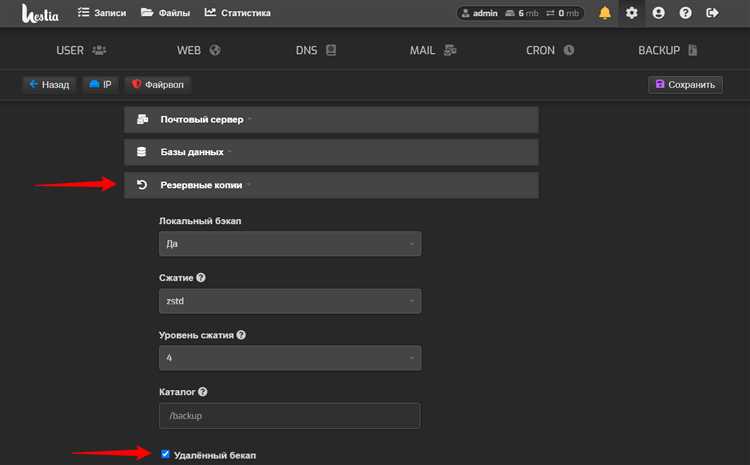This screenshot has height=465, width=750.
Task: Click the Сжатие help icon
Action: click(x=201, y=277)
